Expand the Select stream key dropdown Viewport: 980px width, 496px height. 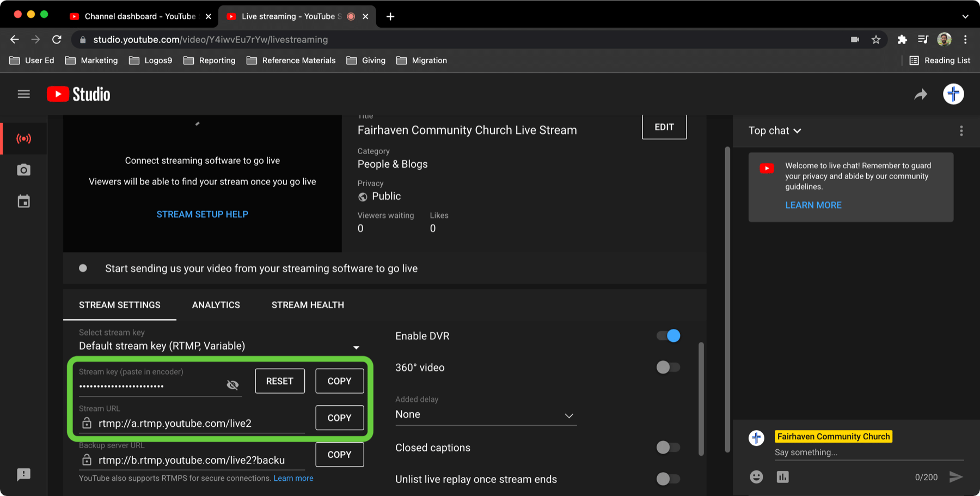(x=219, y=346)
